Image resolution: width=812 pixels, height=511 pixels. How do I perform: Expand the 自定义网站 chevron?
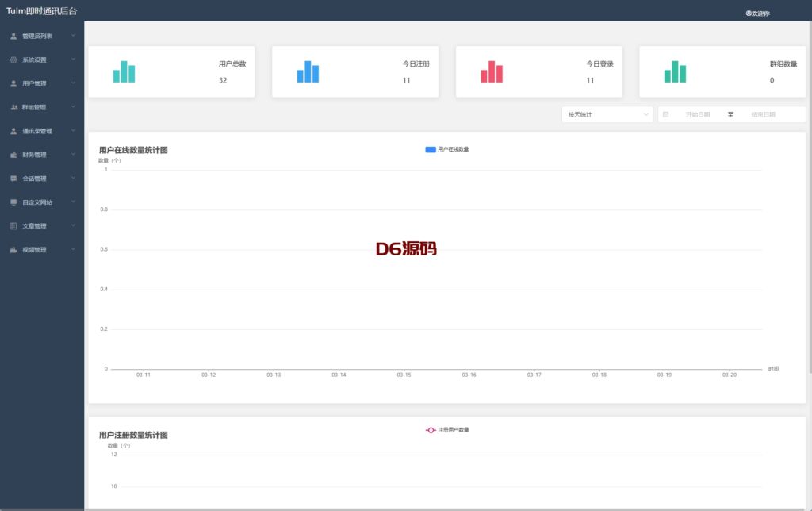click(x=73, y=202)
